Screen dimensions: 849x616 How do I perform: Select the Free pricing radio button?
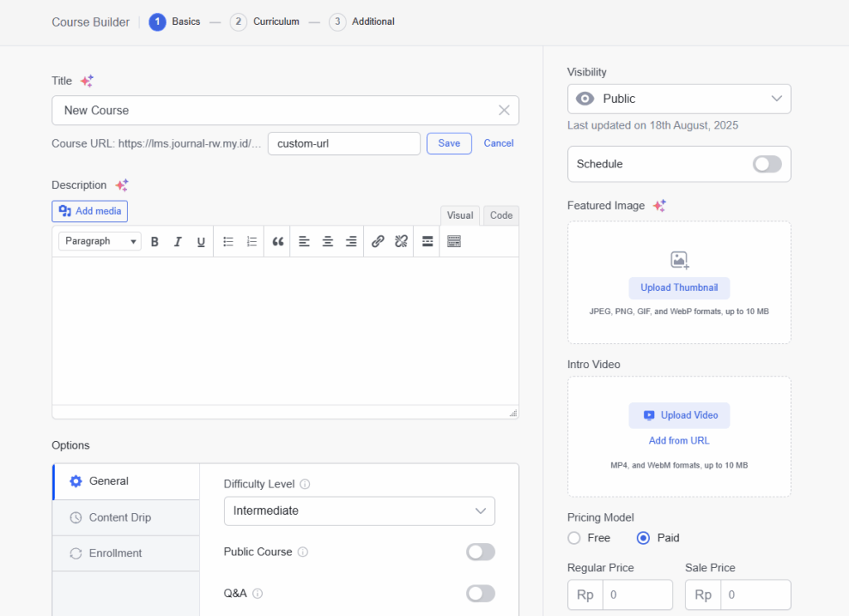pyautogui.click(x=574, y=537)
